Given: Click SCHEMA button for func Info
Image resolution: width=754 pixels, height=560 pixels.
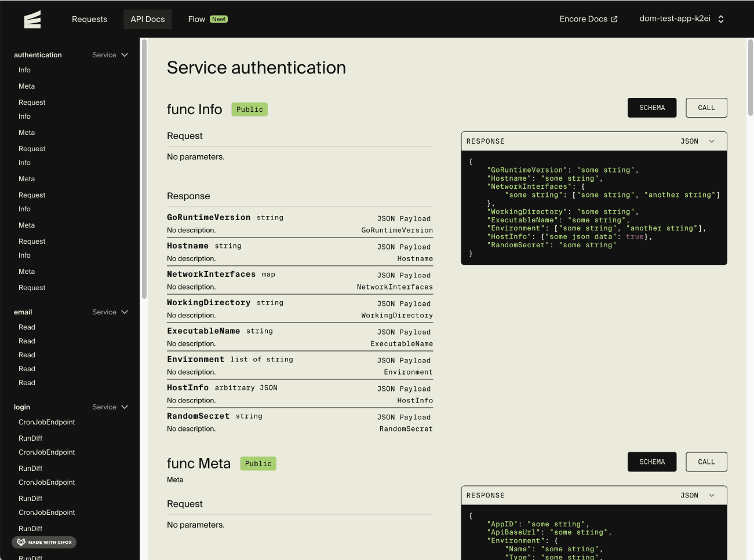Looking at the screenshot, I should (652, 108).
